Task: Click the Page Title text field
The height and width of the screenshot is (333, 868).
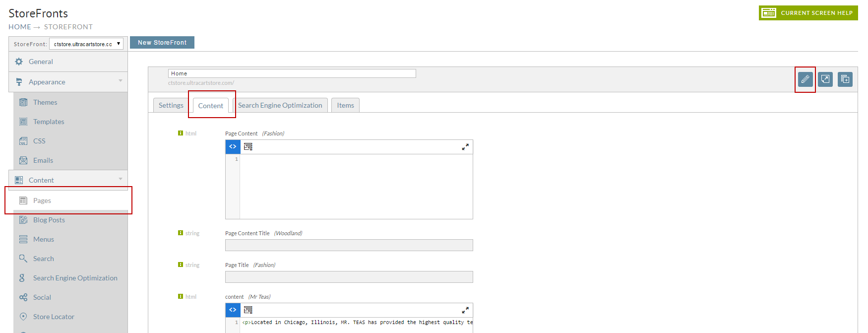Action: click(349, 277)
